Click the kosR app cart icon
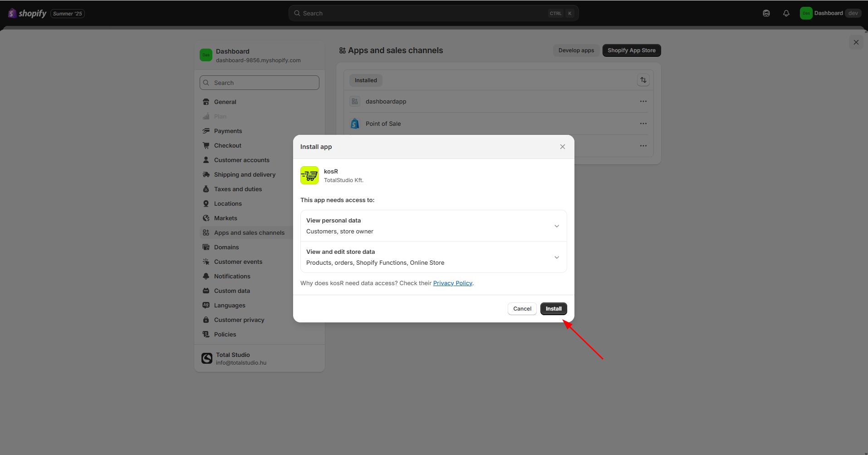Screen dimensions: 868x455 click(x=309, y=175)
